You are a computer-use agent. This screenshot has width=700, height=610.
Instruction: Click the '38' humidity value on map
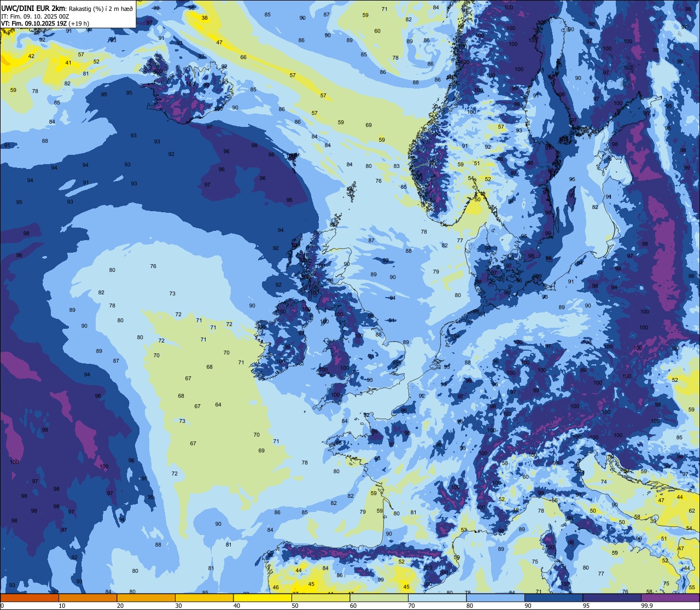(205, 18)
